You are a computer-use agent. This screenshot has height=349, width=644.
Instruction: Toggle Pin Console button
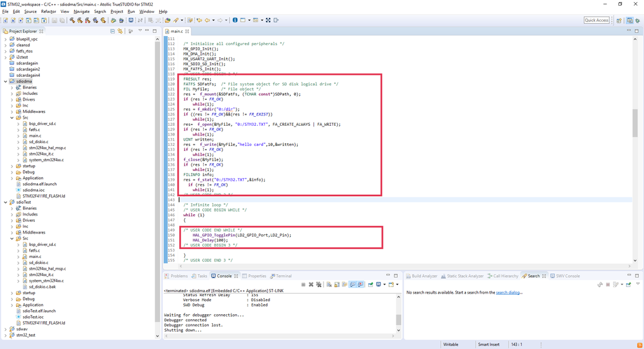(371, 284)
